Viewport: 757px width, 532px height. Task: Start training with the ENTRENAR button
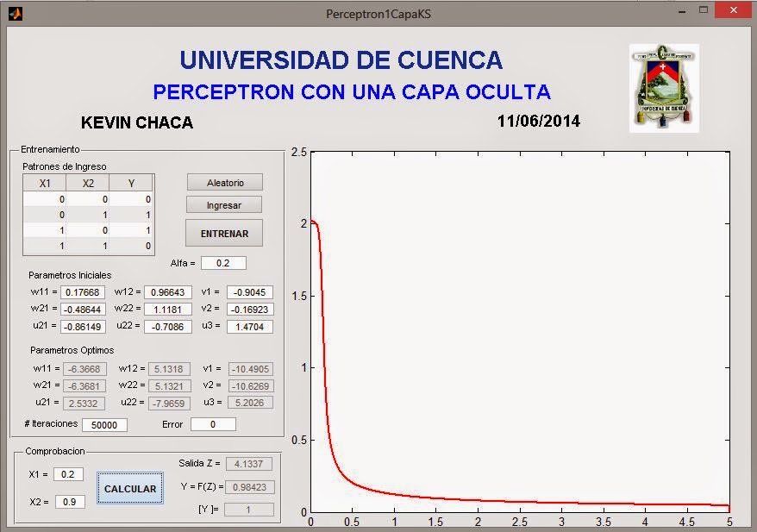tap(224, 233)
